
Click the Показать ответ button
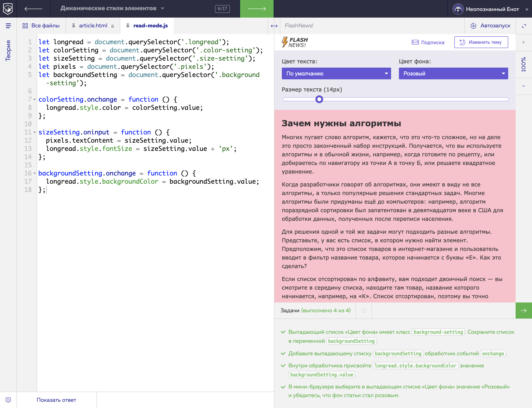(x=56, y=400)
